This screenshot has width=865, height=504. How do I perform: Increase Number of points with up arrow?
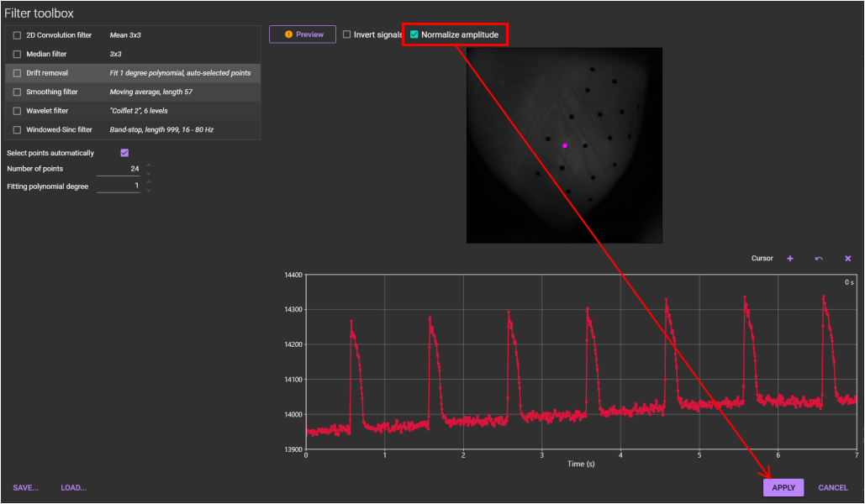pos(149,165)
